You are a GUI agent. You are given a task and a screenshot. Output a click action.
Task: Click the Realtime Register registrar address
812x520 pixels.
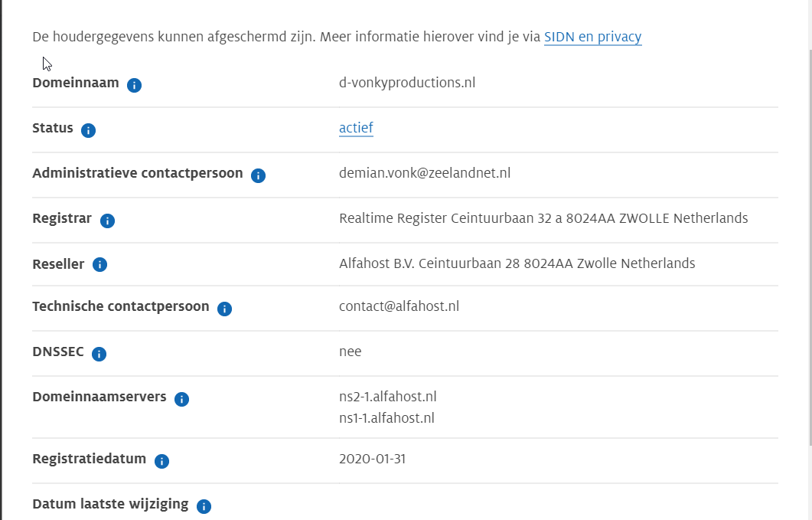pyautogui.click(x=543, y=218)
